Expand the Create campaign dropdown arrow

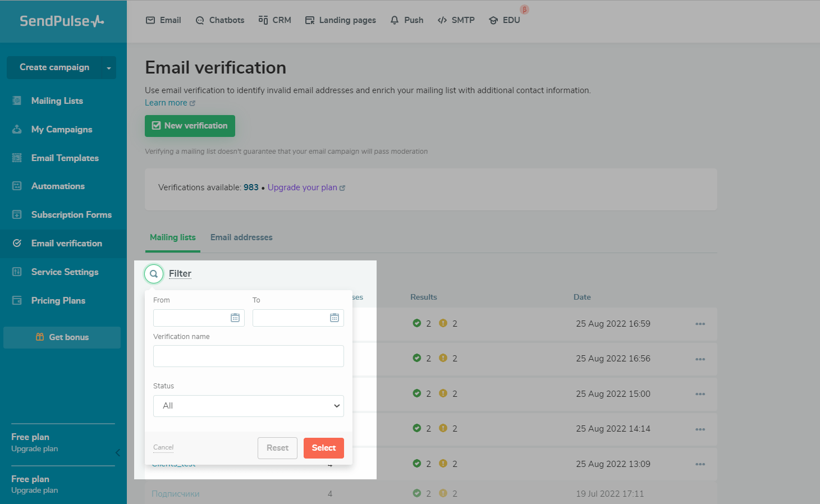(108, 68)
